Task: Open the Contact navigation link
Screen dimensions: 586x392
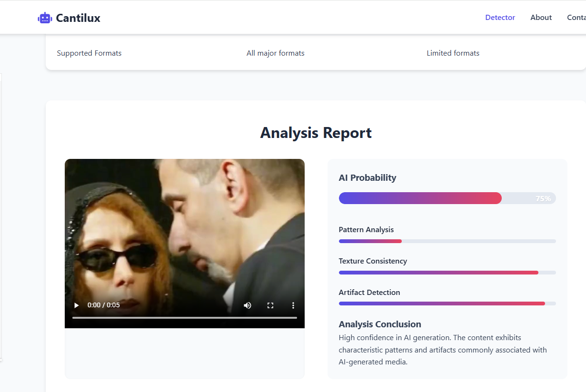Action: tap(576, 18)
